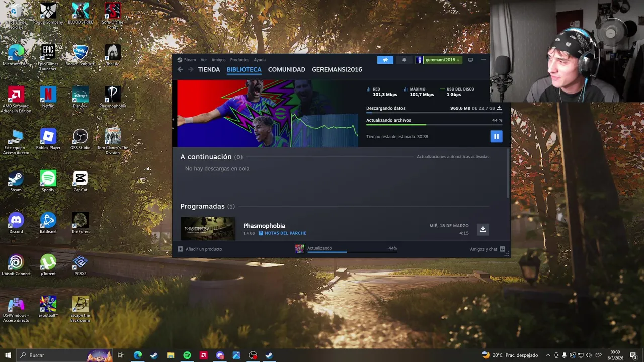Select the Steam desktop shortcut

pos(16,182)
